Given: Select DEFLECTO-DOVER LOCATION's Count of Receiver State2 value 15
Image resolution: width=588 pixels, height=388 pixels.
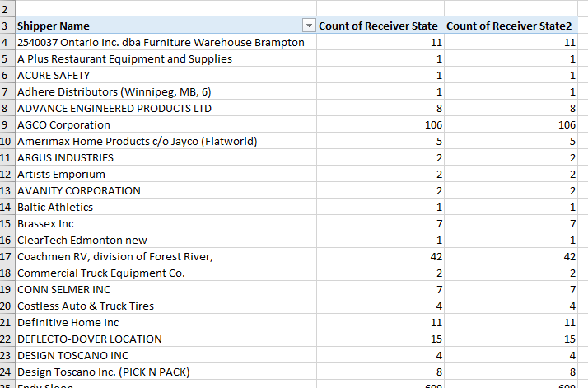Looking at the screenshot, I should 511,339.
